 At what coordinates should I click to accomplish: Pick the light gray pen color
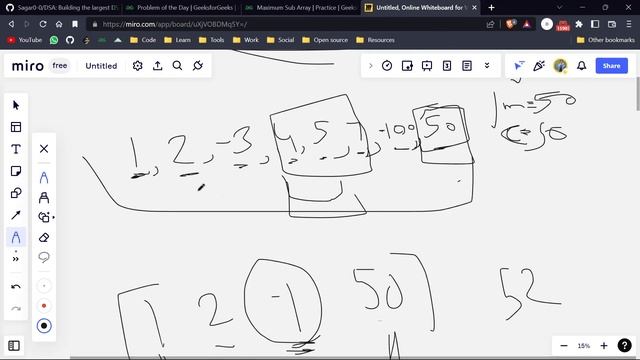coord(44,286)
